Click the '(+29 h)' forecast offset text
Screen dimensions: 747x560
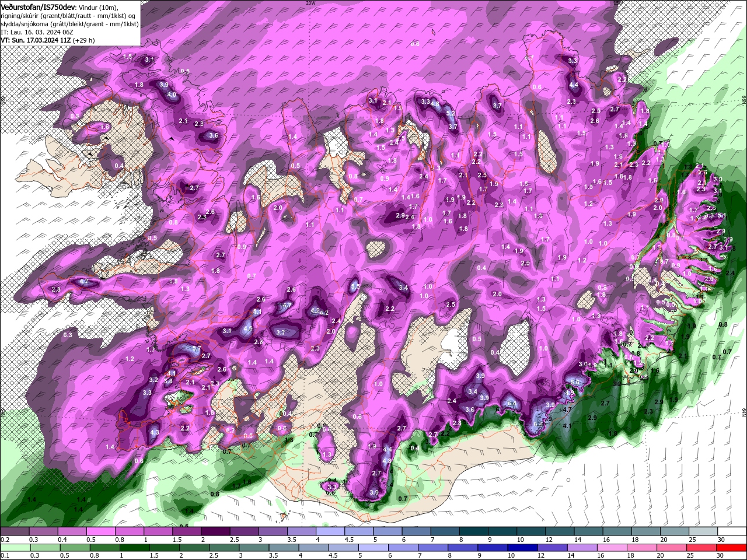83,40
